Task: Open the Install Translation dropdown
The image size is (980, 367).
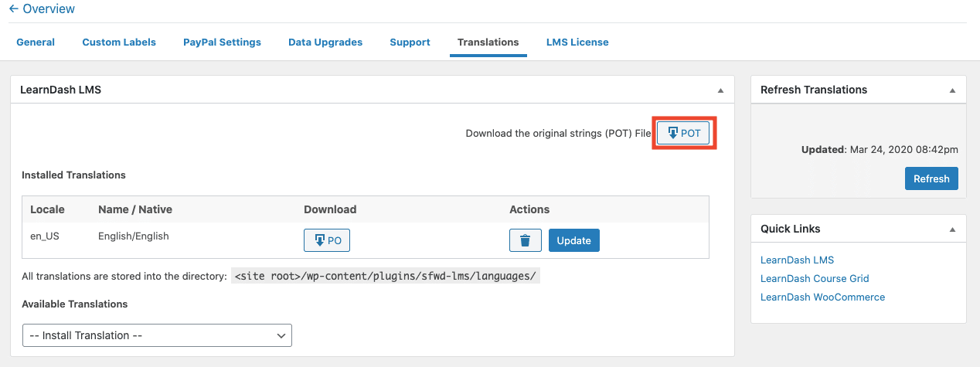Action: 157,335
